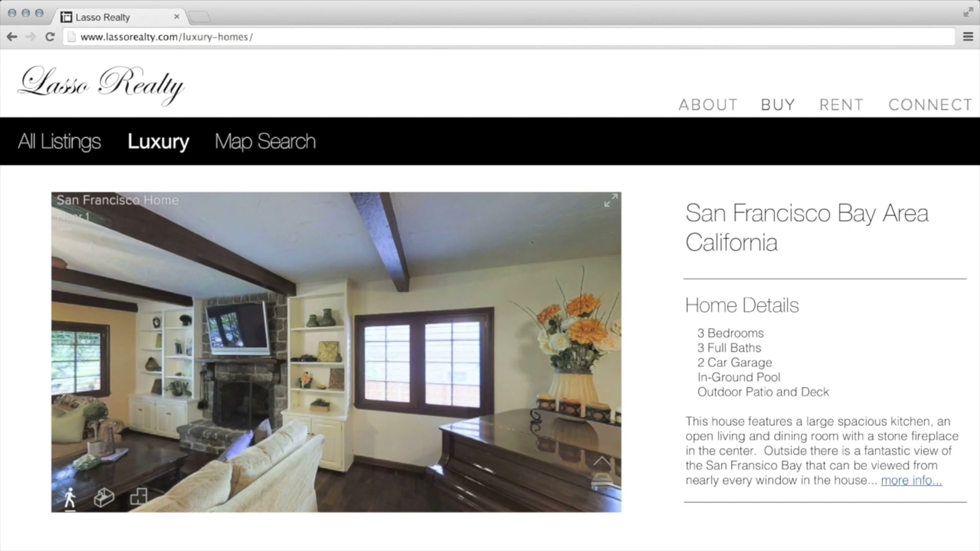Switch to All Listings tab

coord(59,141)
